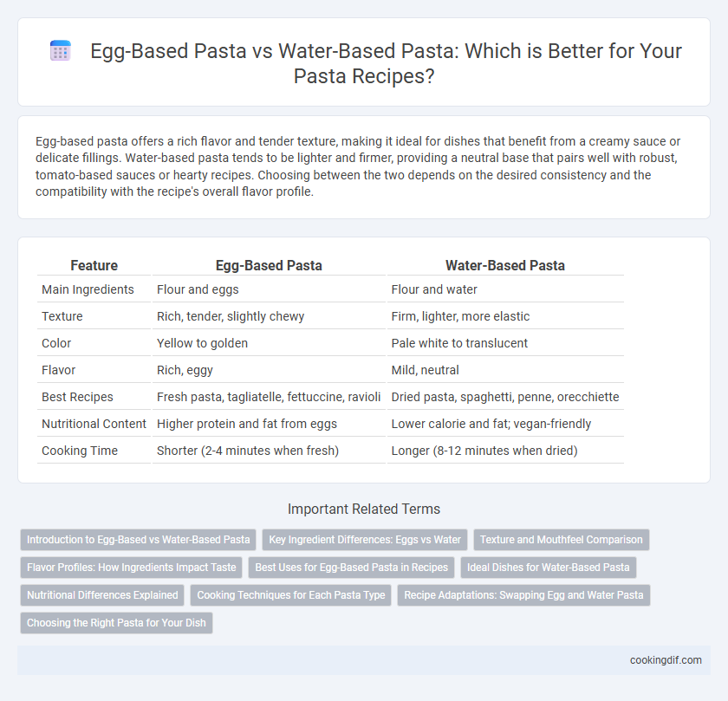Click the Water-Based Pasta column header
Viewport: 728px width, 701px height.
[x=505, y=265]
